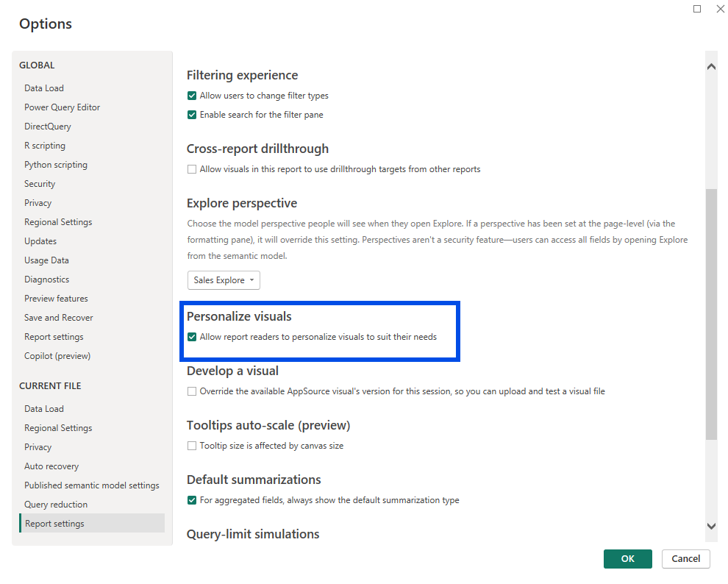Viewport: 728px width, 584px height.
Task: Click the OK button
Action: tap(628, 559)
